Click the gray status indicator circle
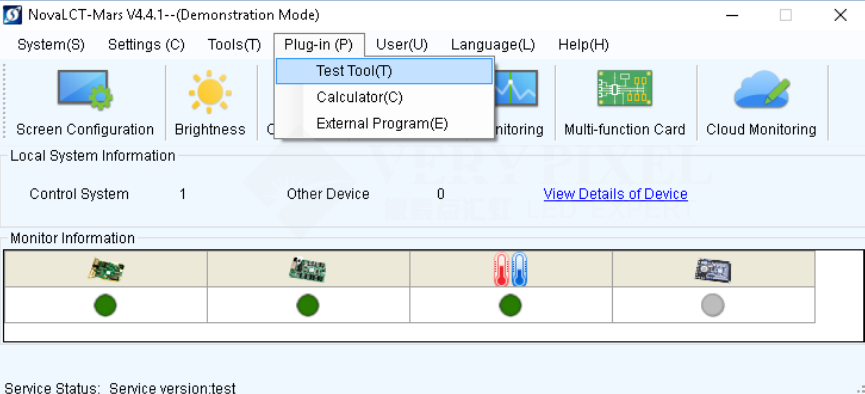The height and width of the screenshot is (394, 865). pos(713,305)
